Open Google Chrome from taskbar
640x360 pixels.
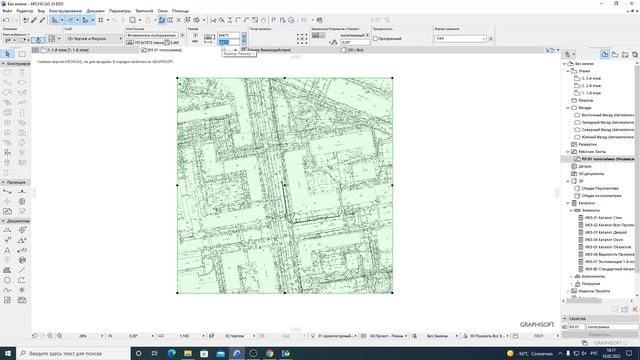click(x=269, y=353)
